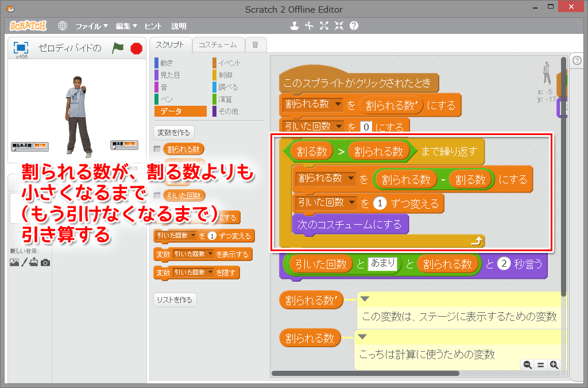Edit the project title ゼロディバイドの field

pos(70,48)
